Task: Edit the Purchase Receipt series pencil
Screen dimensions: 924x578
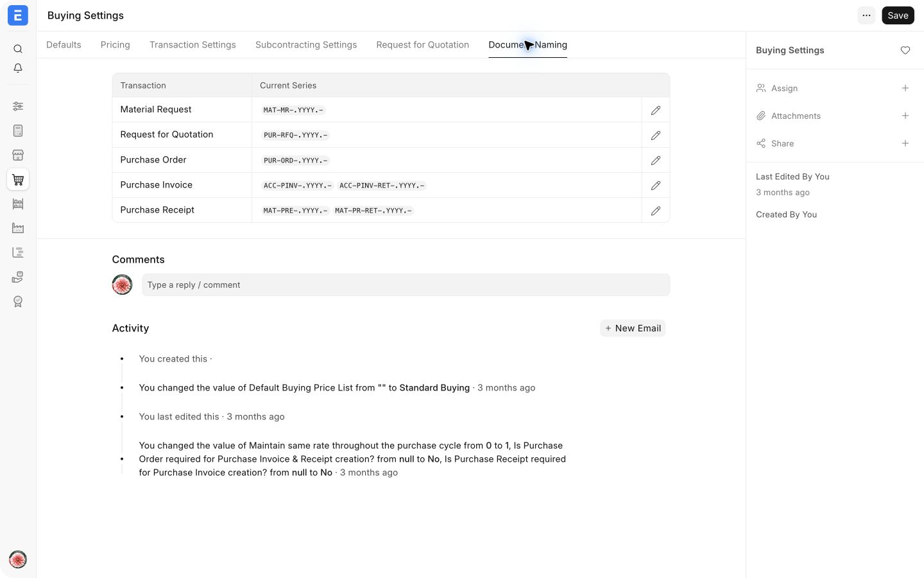Action: [656, 211]
